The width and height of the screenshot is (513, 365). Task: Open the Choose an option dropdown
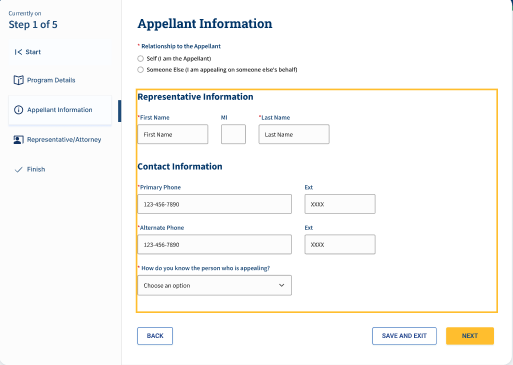point(214,285)
